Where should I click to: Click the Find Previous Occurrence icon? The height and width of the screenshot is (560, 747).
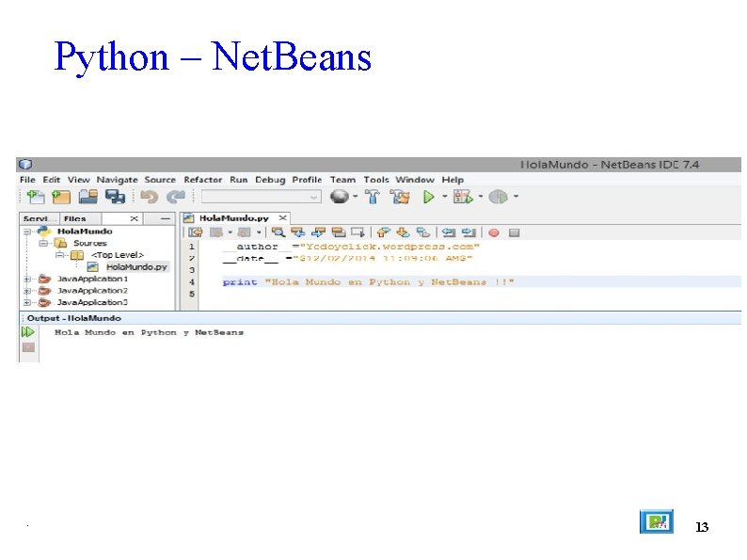pyautogui.click(x=298, y=232)
